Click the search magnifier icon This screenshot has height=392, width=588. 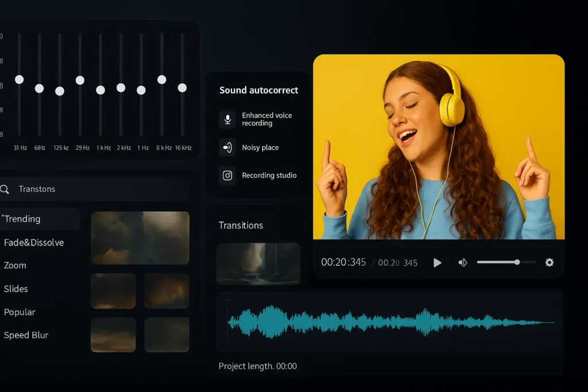[x=5, y=189]
